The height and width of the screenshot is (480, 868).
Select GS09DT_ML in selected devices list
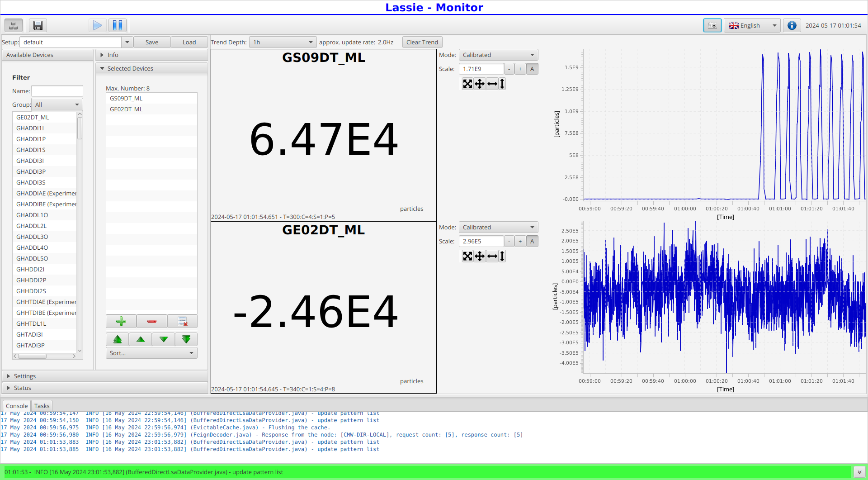click(151, 98)
